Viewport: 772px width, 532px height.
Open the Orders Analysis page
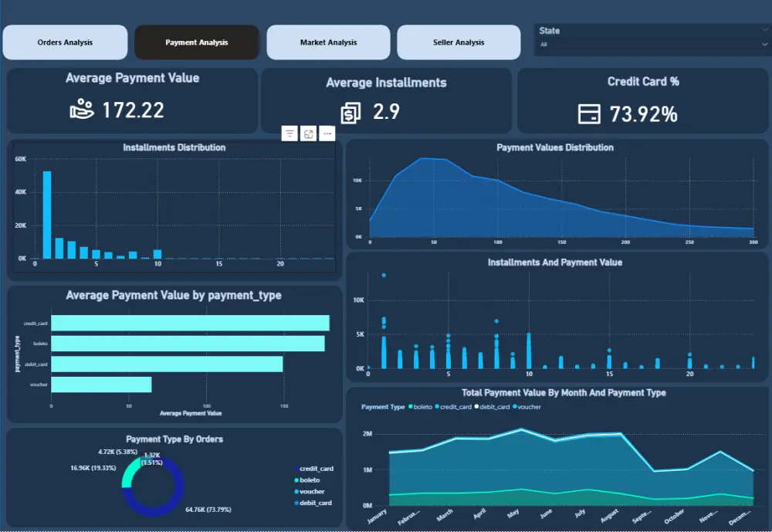pyautogui.click(x=65, y=42)
